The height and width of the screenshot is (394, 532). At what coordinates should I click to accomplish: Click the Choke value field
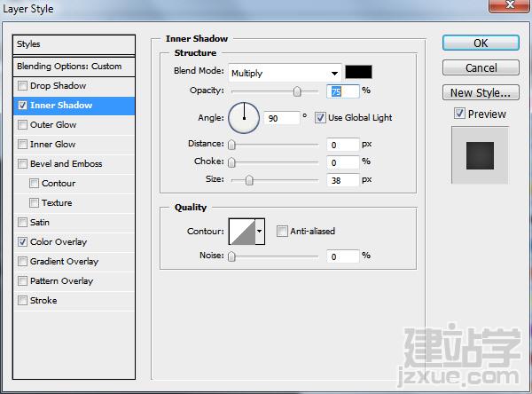coord(342,162)
